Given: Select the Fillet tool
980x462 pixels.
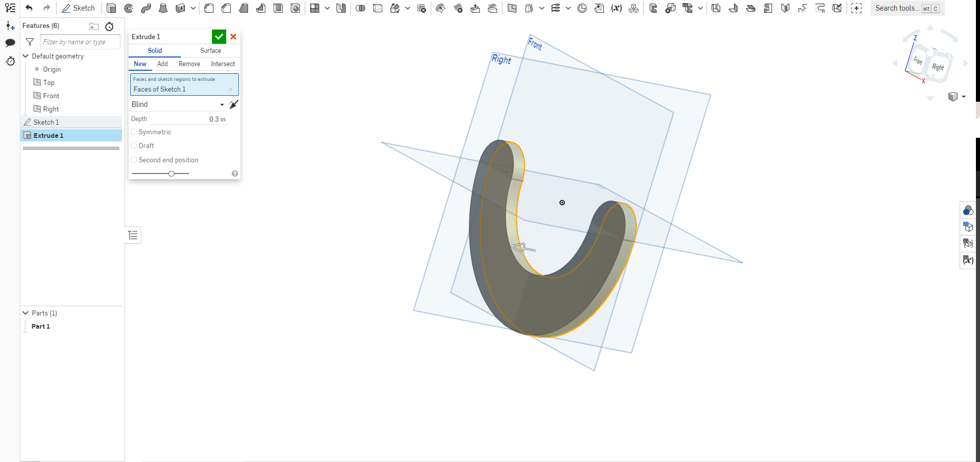Looking at the screenshot, I should pos(209,8).
